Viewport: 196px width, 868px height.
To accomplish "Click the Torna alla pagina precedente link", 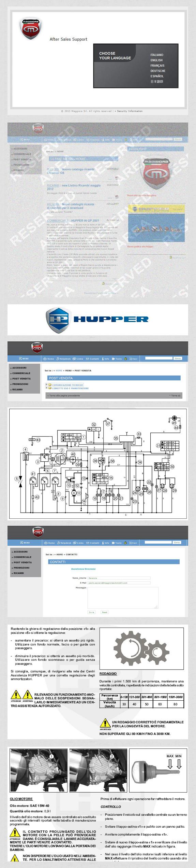I will pos(64,396).
